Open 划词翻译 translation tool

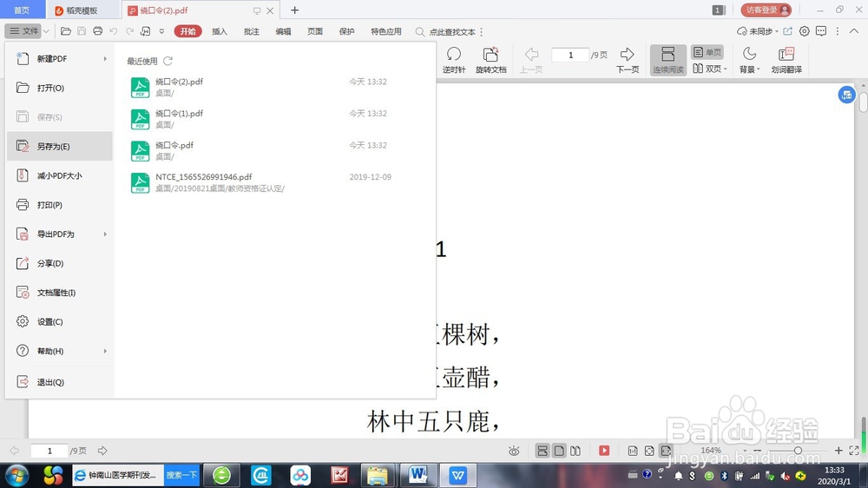click(x=786, y=60)
